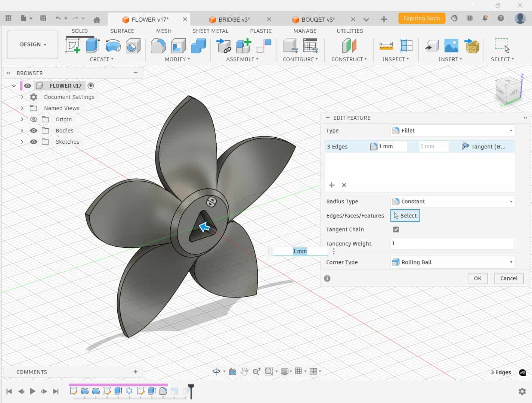Open the SHEET METAL tab
Screen dimensions: 532x403
210,31
